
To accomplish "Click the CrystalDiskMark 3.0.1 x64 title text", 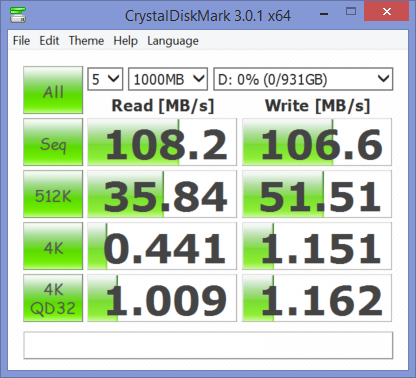I will pyautogui.click(x=208, y=16).
